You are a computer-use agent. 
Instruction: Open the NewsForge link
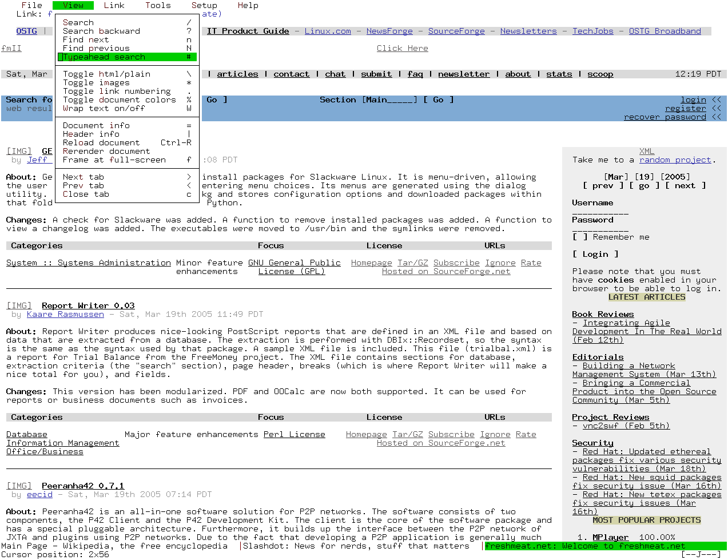click(389, 31)
